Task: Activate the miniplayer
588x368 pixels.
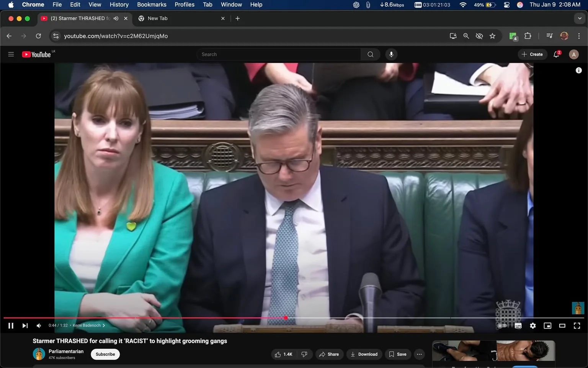Action: coord(547,325)
